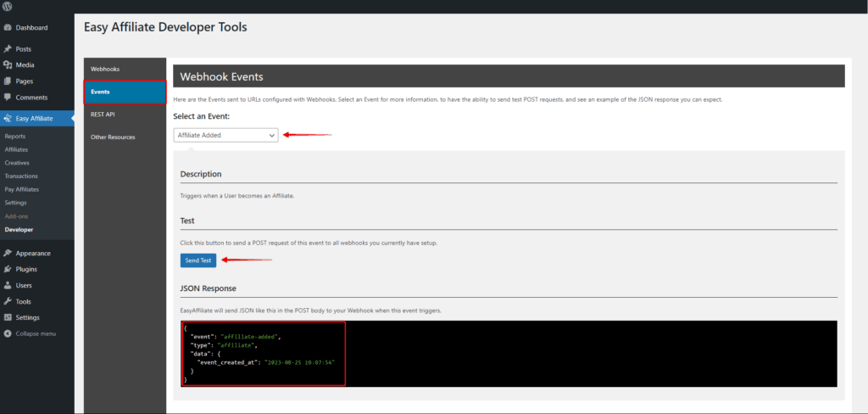Select the REST API tab
The image size is (868, 414).
pyautogui.click(x=103, y=114)
